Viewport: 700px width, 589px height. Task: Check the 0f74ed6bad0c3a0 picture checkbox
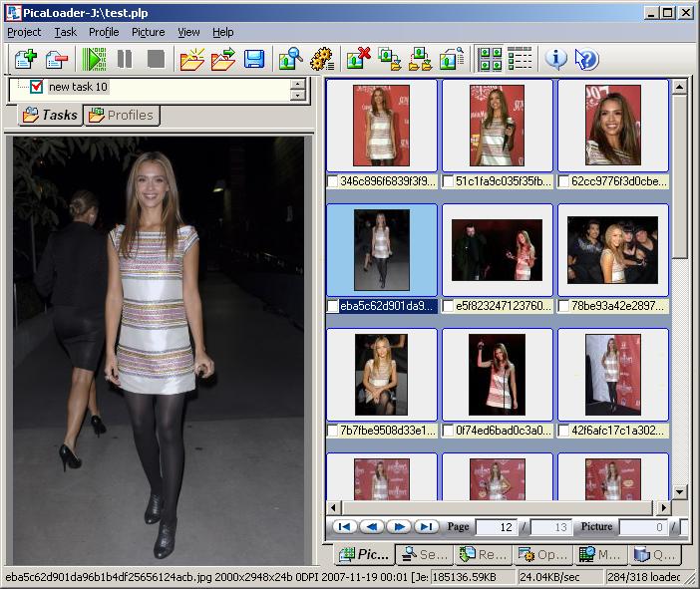[x=448, y=431]
